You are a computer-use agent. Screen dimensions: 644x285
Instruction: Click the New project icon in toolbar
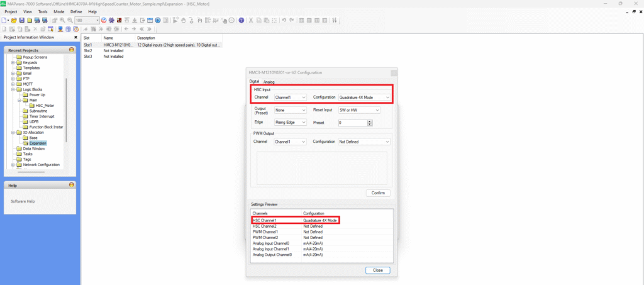coord(4,20)
